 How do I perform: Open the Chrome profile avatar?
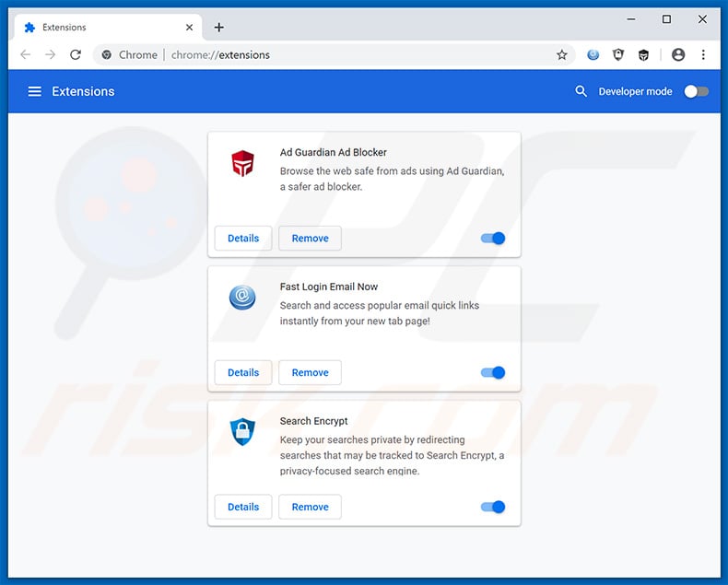click(678, 54)
